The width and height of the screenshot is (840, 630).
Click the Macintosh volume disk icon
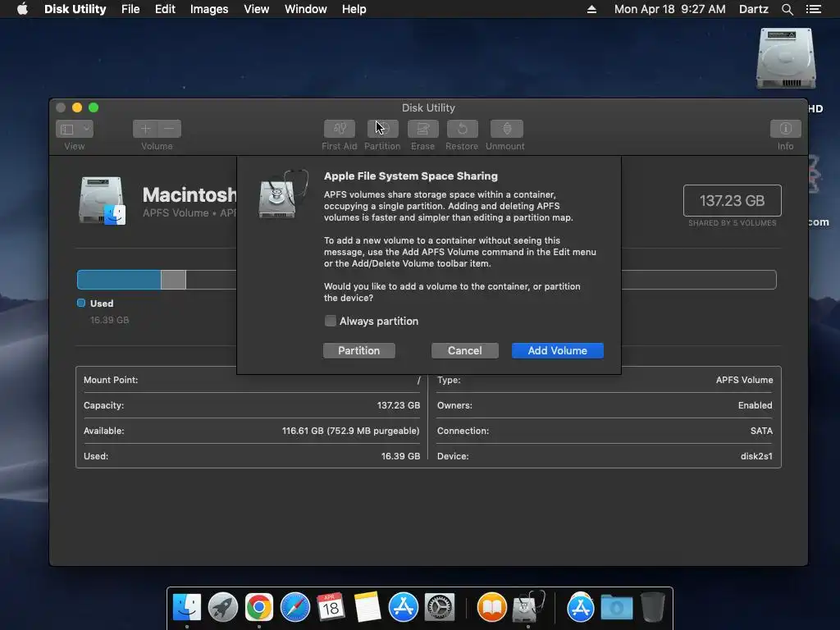click(x=102, y=200)
